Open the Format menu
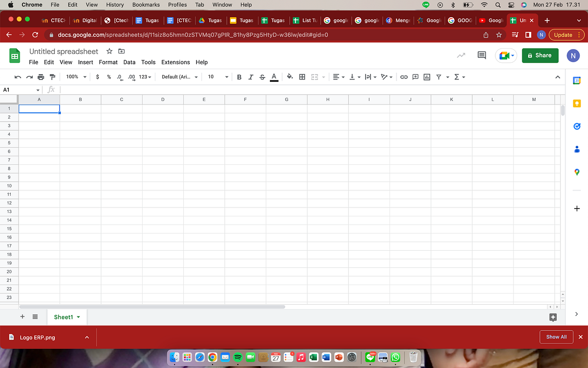Viewport: 588px width, 368px height. coord(108,62)
